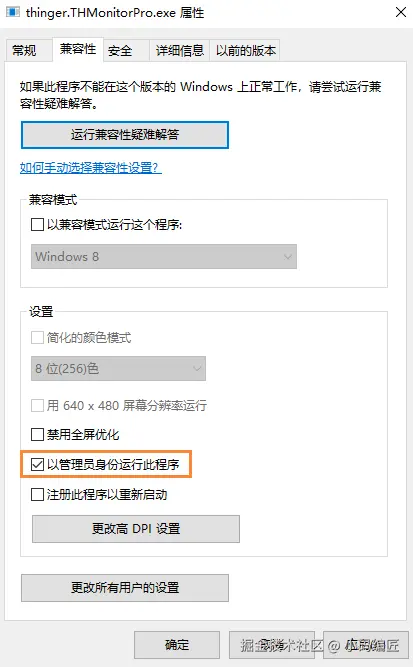Toggle 用 640 x 480 屏幕分辨率运行 checkbox

37,405
